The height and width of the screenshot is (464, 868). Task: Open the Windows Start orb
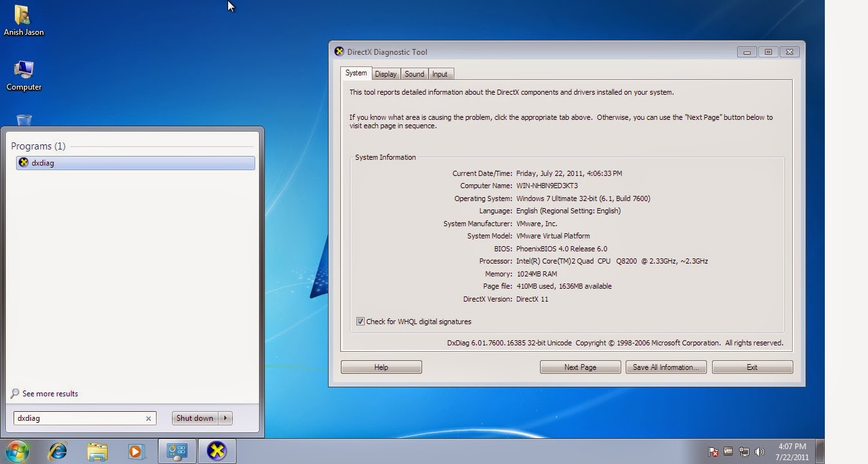17,451
